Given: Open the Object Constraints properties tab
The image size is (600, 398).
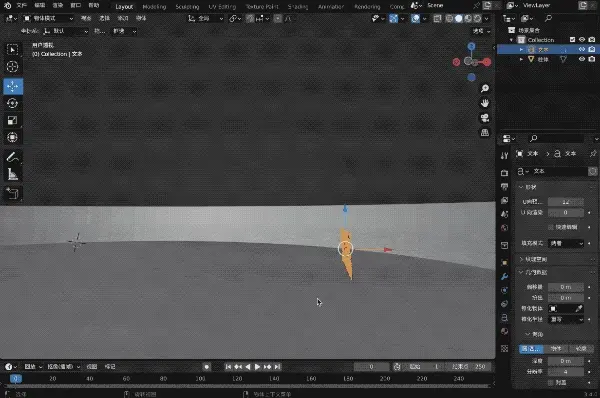Looking at the screenshot, I should point(504,304).
